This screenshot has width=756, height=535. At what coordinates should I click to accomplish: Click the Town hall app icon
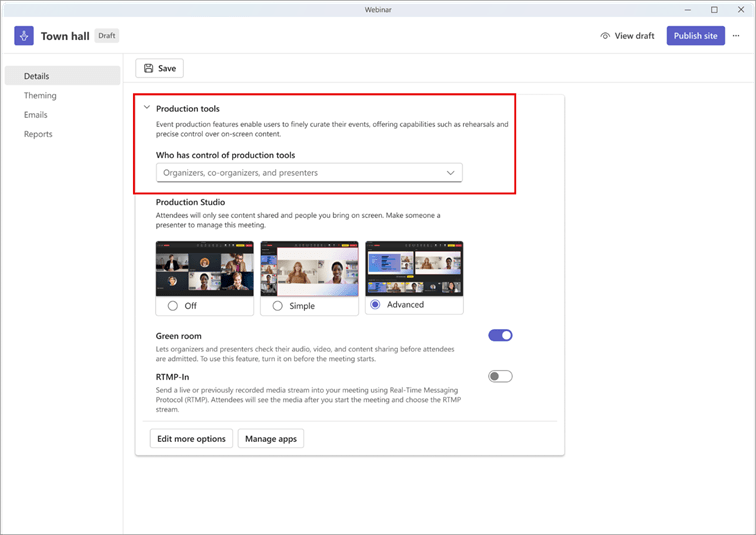point(24,36)
